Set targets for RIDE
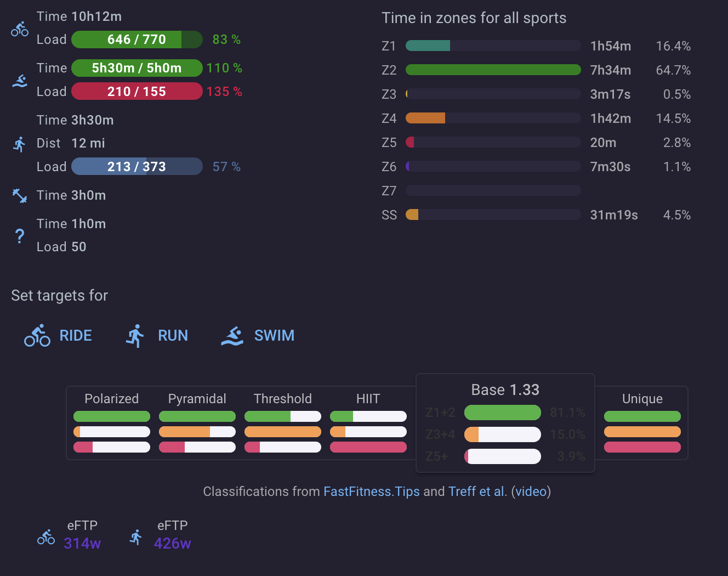 coord(58,335)
